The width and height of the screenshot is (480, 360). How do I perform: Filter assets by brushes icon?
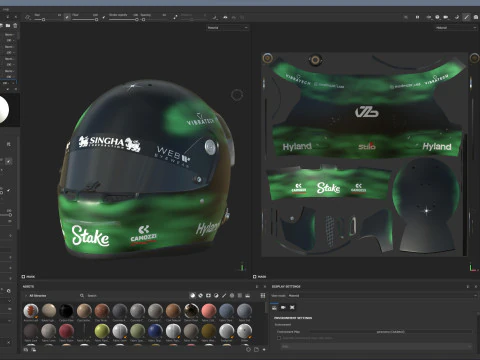[x=224, y=295]
